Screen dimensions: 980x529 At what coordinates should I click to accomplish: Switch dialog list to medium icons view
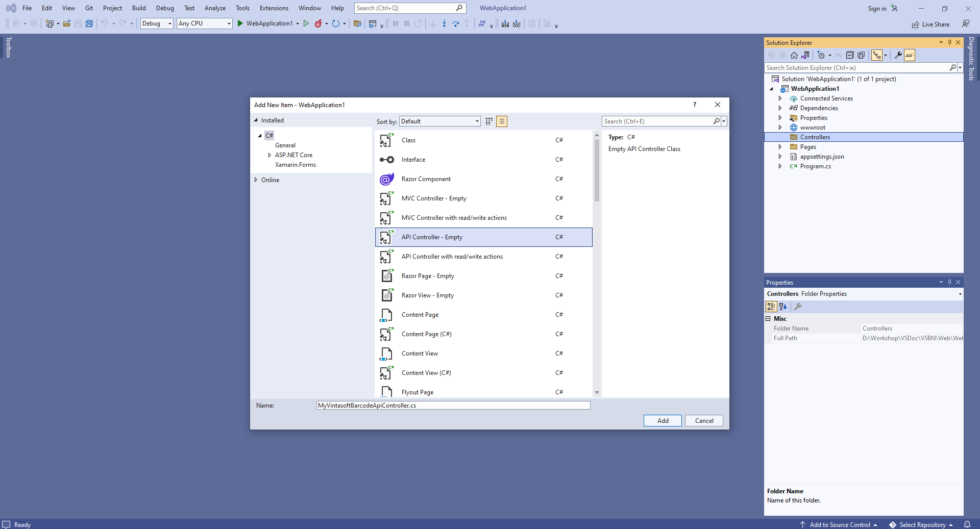coord(489,121)
